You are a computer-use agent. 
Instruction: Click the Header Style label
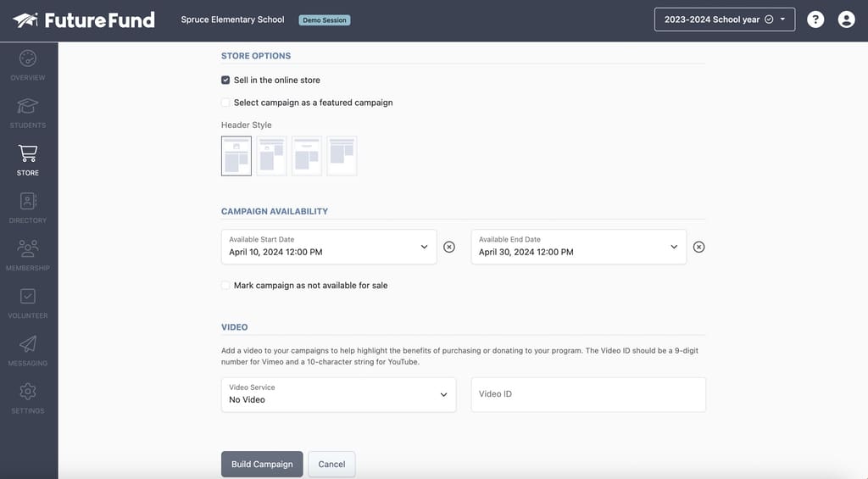(x=247, y=125)
